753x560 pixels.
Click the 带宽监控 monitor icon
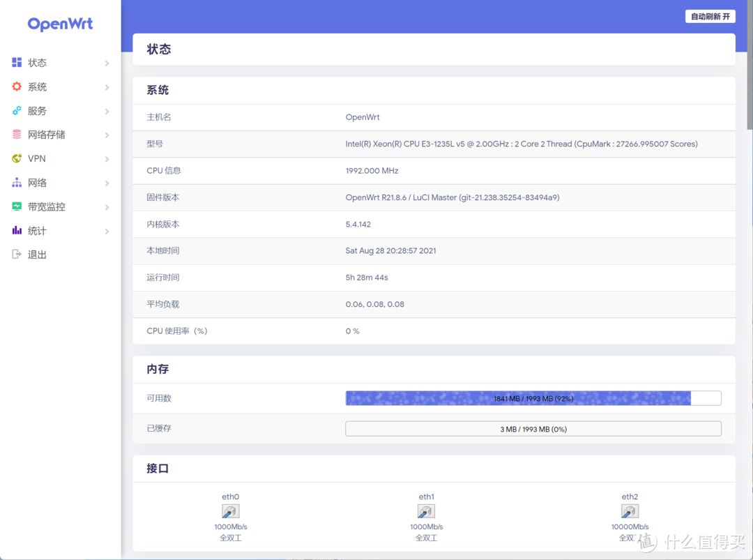pos(17,206)
